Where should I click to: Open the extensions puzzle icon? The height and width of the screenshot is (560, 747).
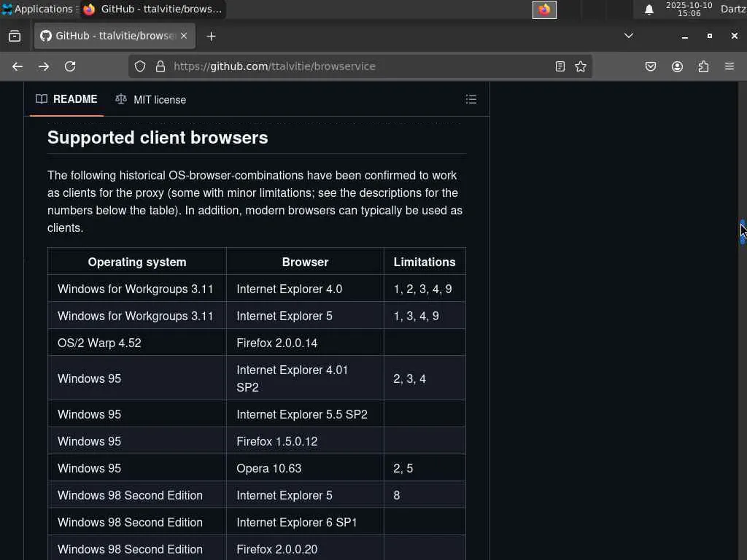click(x=703, y=66)
